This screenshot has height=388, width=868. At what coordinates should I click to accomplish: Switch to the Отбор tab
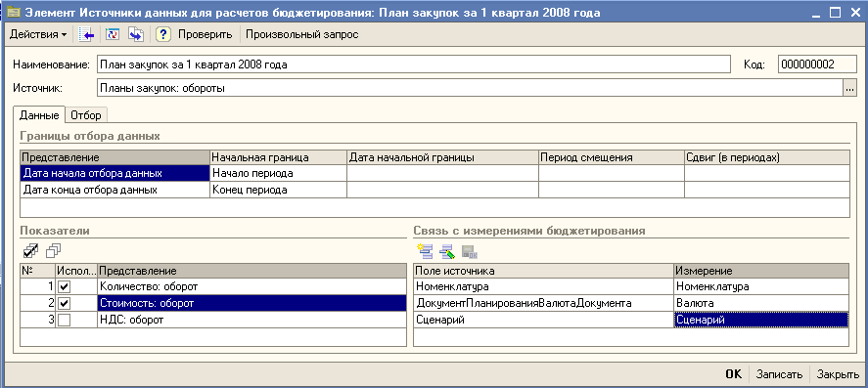pos(86,115)
